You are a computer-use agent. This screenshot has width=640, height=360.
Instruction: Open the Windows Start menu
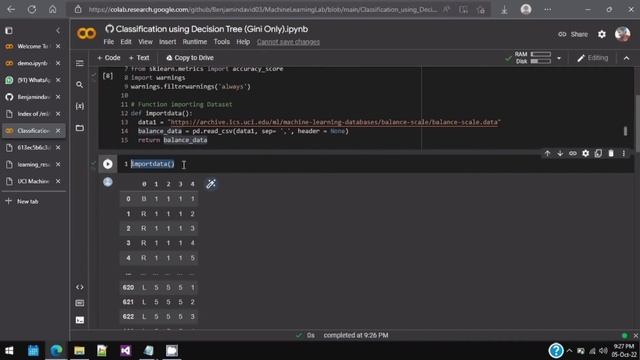pyautogui.click(x=9, y=351)
